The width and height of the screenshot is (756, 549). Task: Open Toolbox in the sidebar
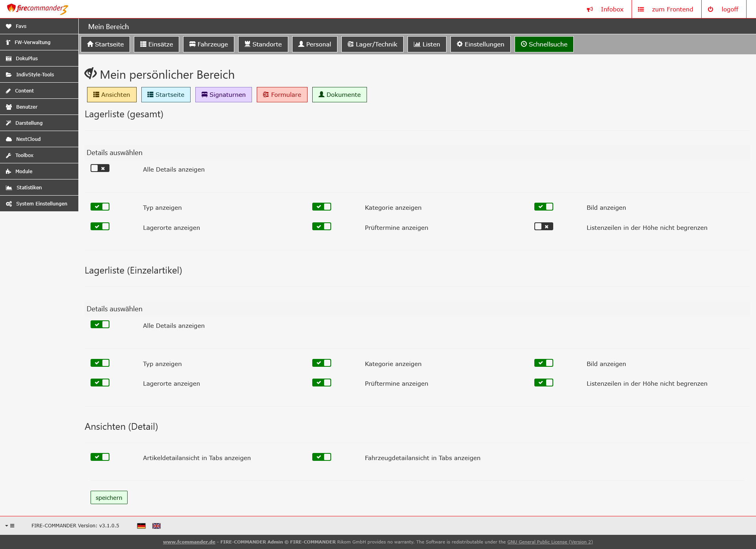(x=24, y=155)
